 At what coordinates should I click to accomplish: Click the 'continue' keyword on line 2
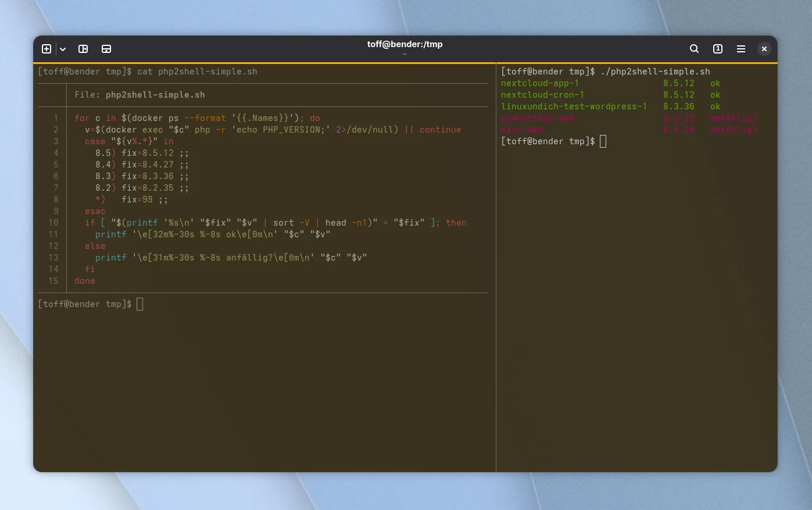(x=441, y=130)
